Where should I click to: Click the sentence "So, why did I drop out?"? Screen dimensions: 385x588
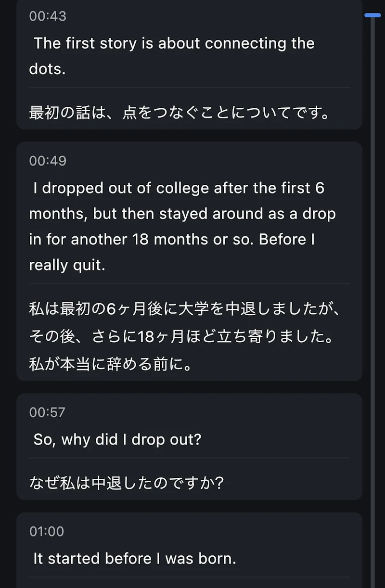117,439
